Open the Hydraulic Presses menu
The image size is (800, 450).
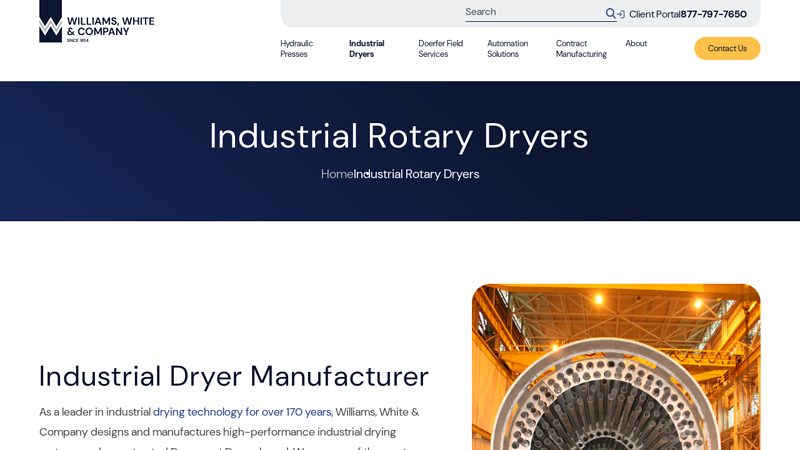point(296,48)
